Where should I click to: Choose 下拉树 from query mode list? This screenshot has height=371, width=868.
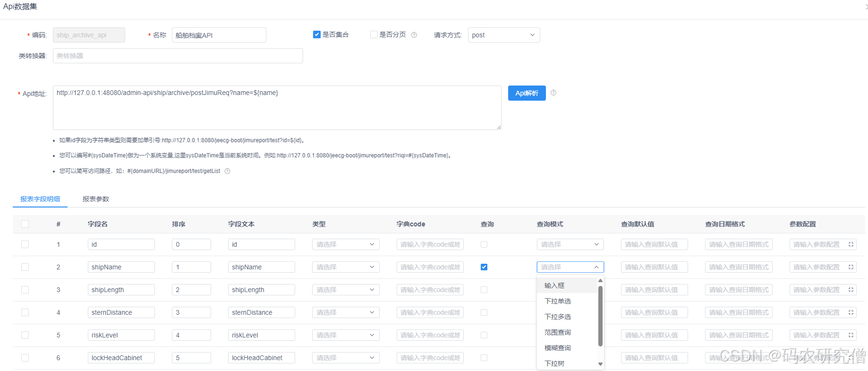(568, 363)
